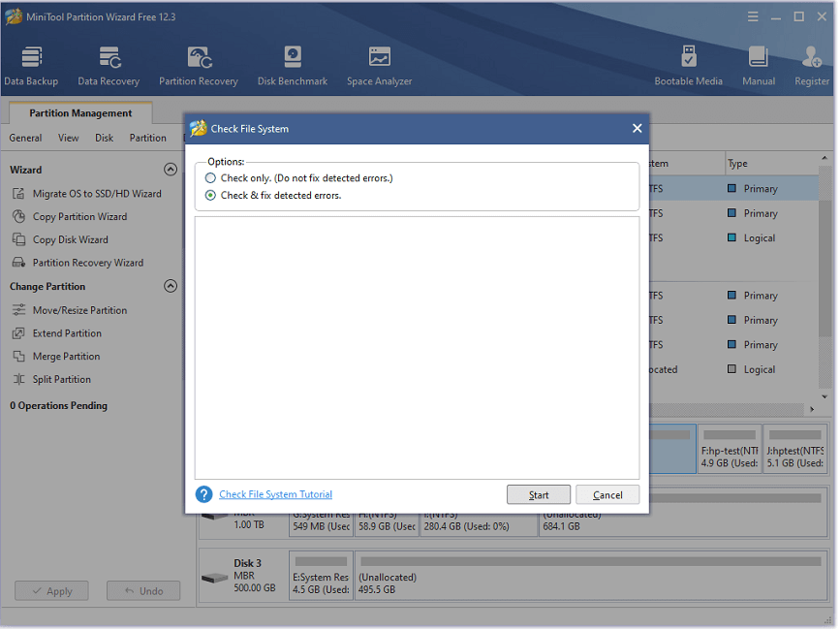Collapse the Wizard section

[171, 170]
